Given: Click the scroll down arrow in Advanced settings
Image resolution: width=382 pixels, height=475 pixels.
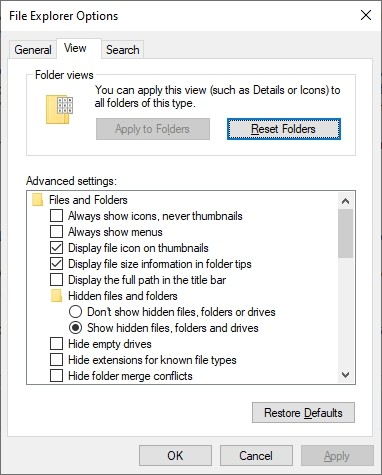Looking at the screenshot, I should 345,375.
